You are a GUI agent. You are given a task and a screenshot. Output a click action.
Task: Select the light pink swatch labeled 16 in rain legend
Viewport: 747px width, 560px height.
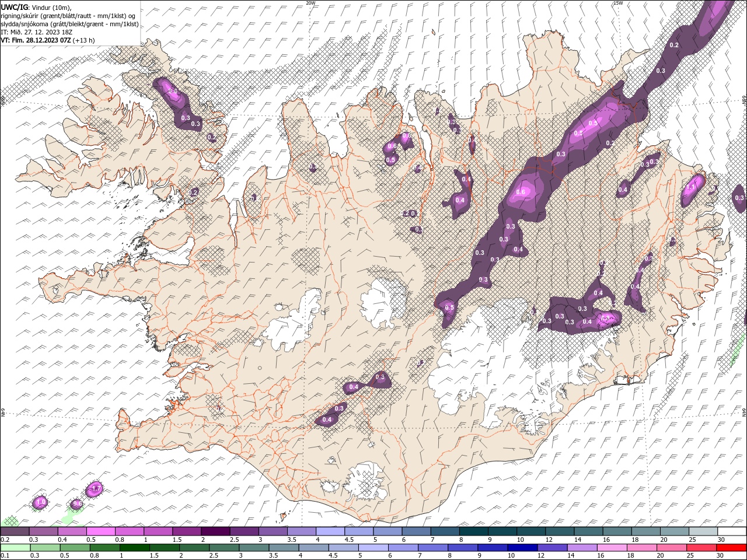pyautogui.click(x=612, y=548)
